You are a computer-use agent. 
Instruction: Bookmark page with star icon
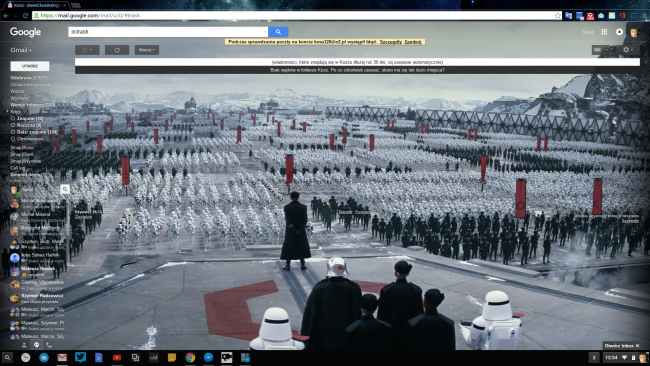click(558, 15)
